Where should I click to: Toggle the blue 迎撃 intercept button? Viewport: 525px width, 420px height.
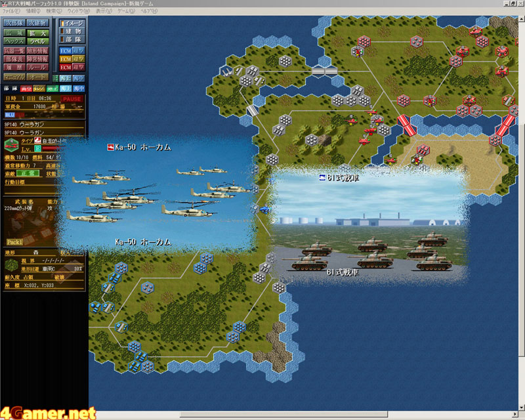pos(79,51)
